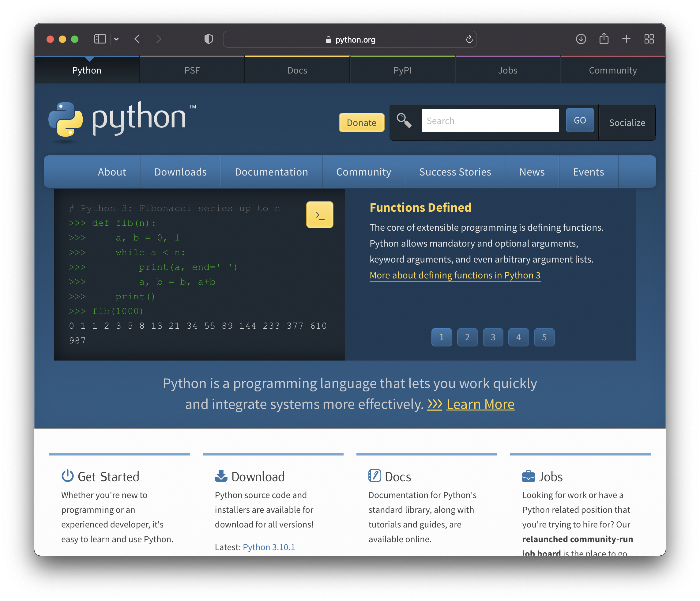700x601 pixels.
Task: Switch to the PSF tab
Action: [x=192, y=70]
